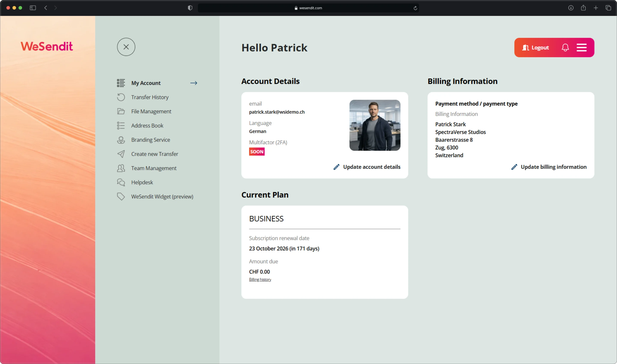
Task: Click Update account details link
Action: pos(372,167)
